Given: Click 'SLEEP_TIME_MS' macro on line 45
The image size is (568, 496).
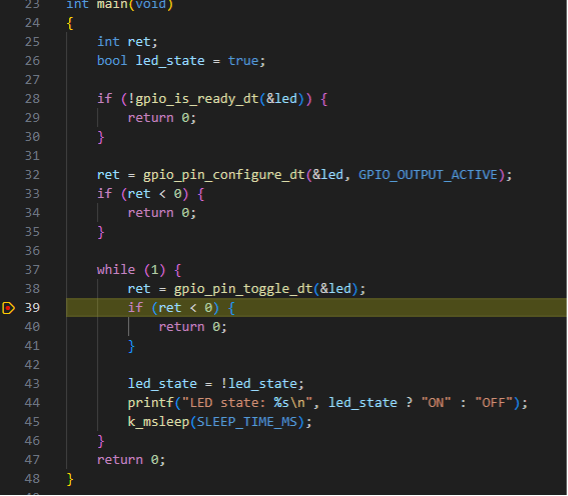Looking at the screenshot, I should (247, 422).
